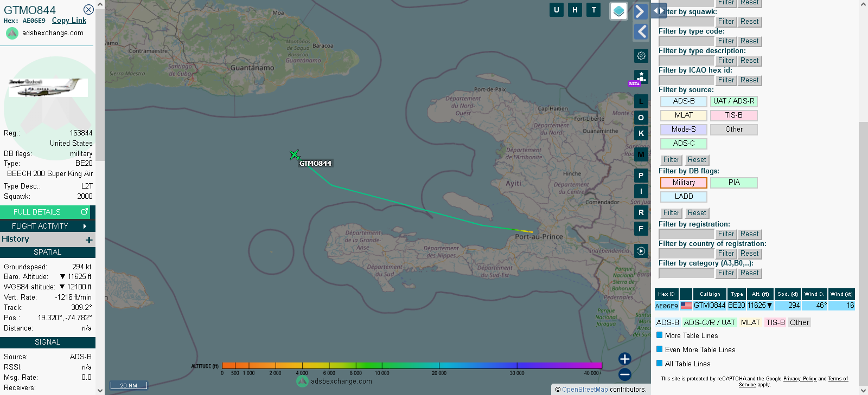Zoom out with the minus button
Screen dimensions: 868x395
[x=625, y=374]
